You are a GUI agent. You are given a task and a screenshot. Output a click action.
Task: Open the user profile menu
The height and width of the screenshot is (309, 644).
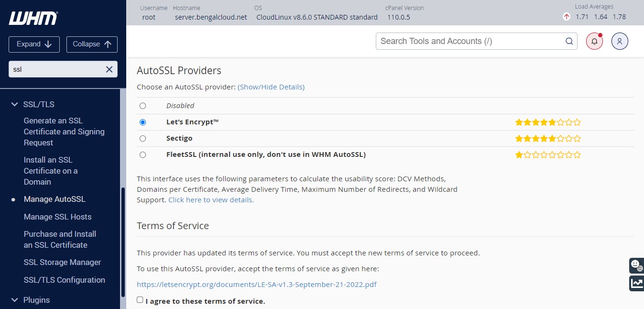pos(620,41)
